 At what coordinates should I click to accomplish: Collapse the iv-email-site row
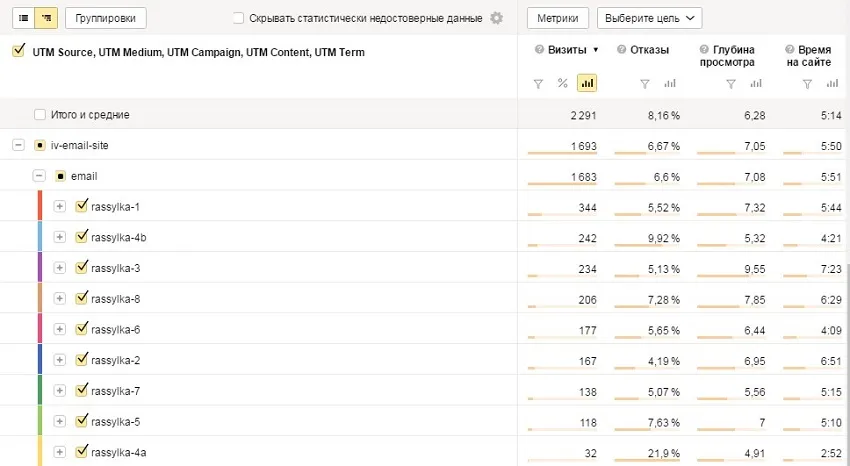(18, 145)
